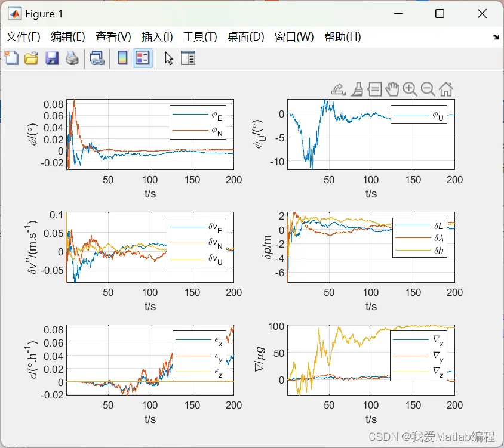Viewport: 504px width, 448px height.
Task: Click the axes export icon
Action: (339, 89)
